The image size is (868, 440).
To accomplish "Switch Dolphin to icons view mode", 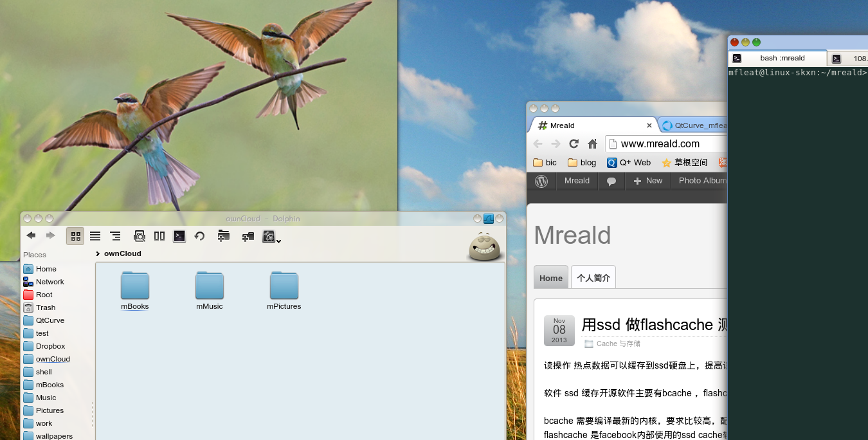I will click(75, 236).
